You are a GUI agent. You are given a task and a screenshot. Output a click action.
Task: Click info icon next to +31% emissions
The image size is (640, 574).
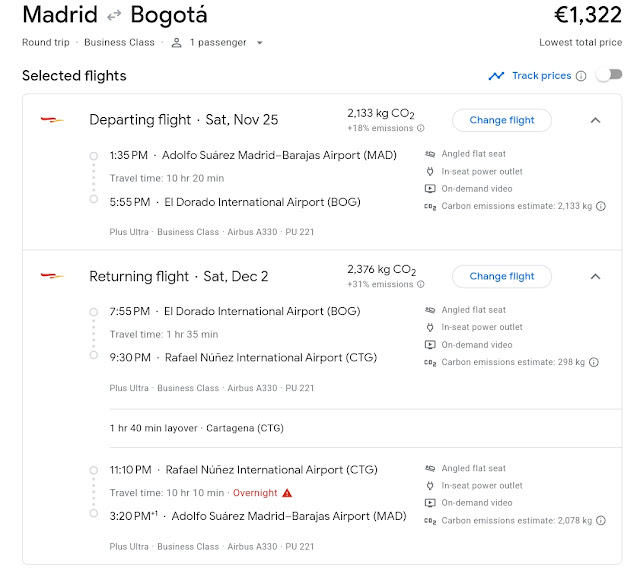click(x=420, y=284)
